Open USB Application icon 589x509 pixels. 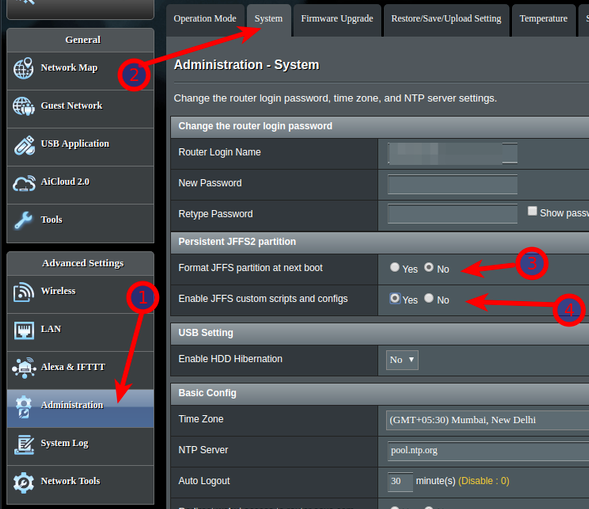[x=24, y=145]
